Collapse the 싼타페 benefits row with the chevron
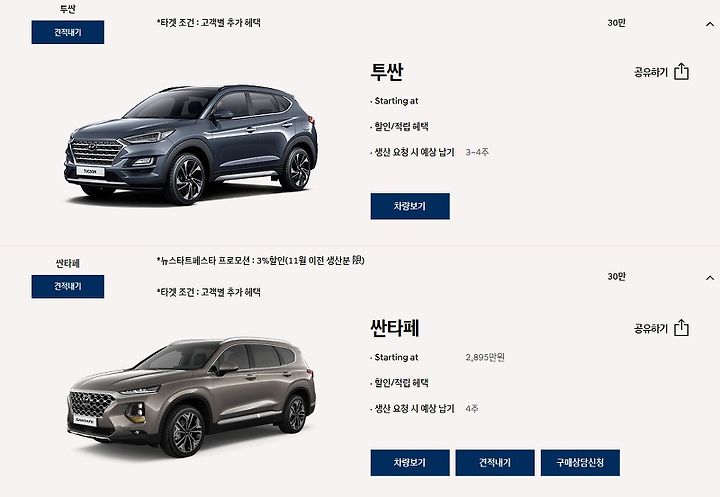This screenshot has width=720, height=497. pos(710,278)
